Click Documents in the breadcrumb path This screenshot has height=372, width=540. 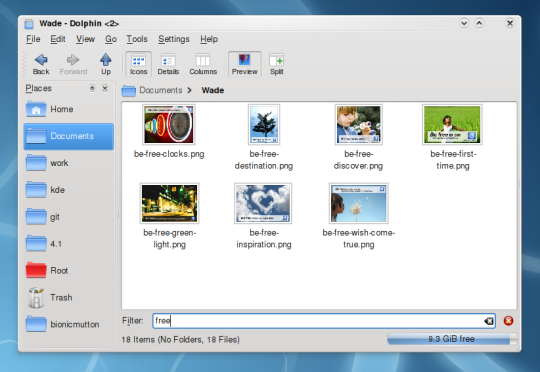[x=160, y=90]
